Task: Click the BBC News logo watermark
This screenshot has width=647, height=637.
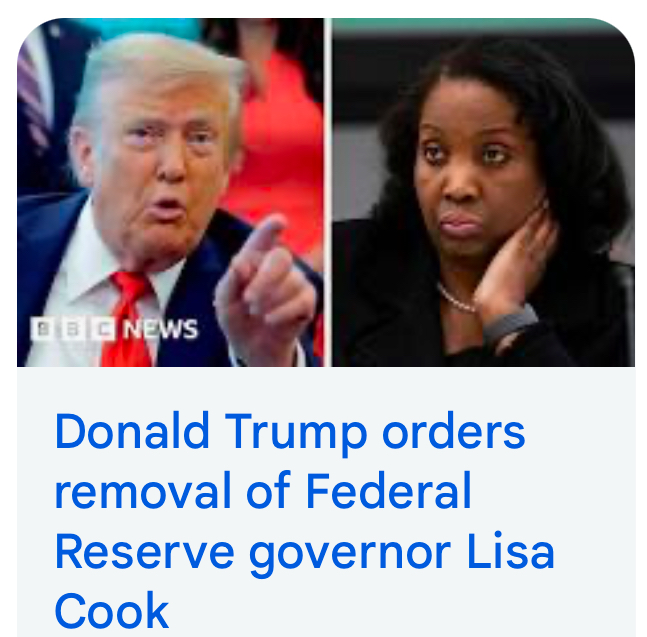Action: pyautogui.click(x=115, y=329)
